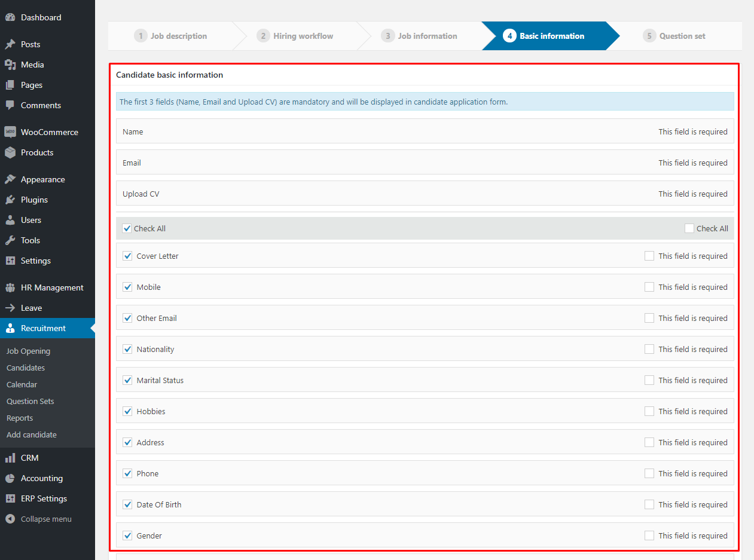Click the Tools wrench icon
This screenshot has height=560, width=754.
click(x=10, y=240)
